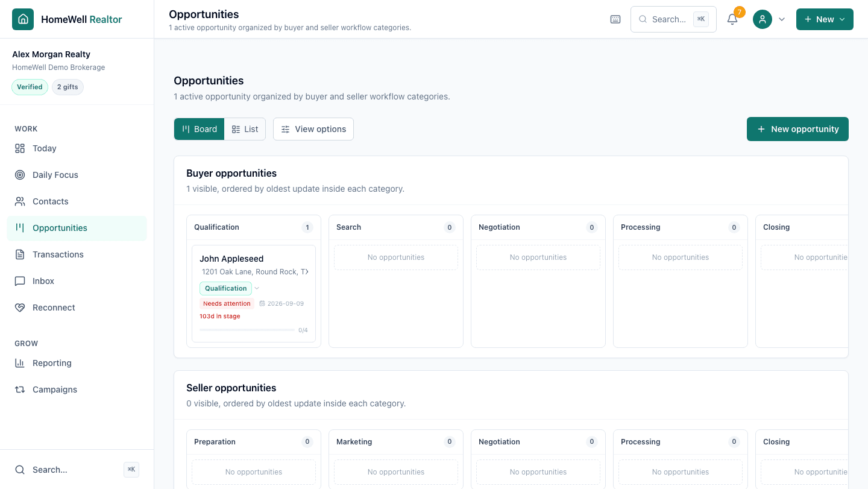Click the seller Marketing column header
The height and width of the screenshot is (489, 868).
pos(396,442)
